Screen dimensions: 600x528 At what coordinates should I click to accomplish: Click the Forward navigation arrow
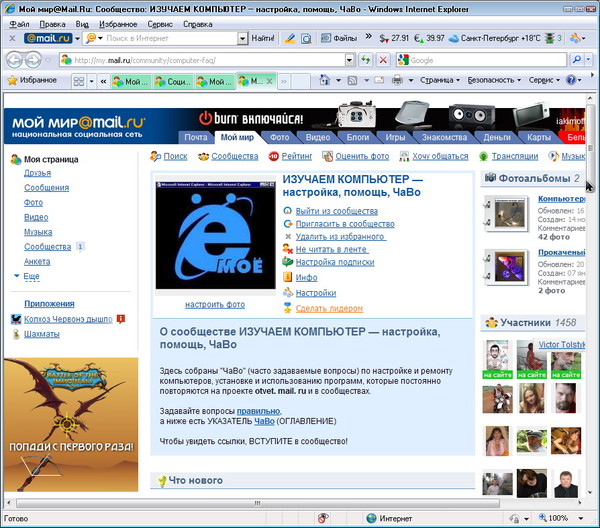pyautogui.click(x=33, y=60)
